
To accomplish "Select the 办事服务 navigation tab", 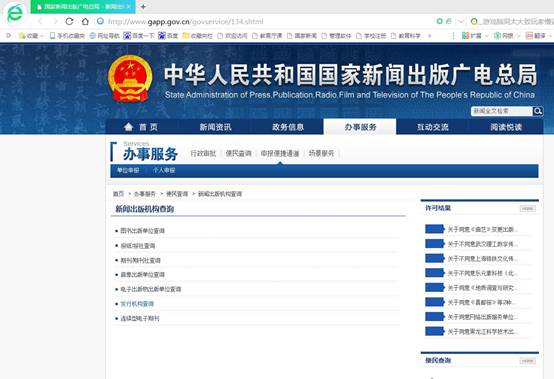I will click(360, 127).
